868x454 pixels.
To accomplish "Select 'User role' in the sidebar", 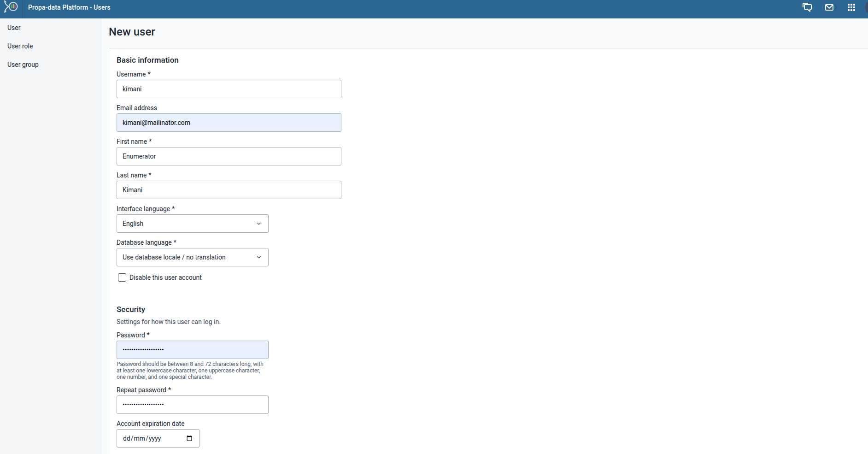I will pyautogui.click(x=20, y=46).
